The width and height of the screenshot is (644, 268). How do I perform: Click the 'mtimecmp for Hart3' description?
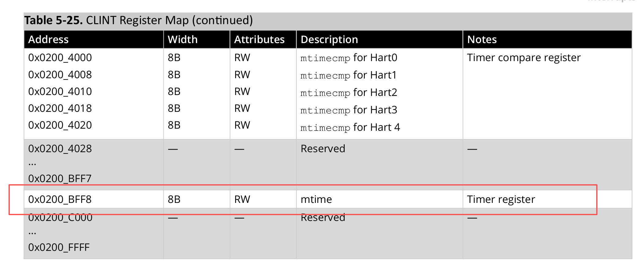coord(349,110)
